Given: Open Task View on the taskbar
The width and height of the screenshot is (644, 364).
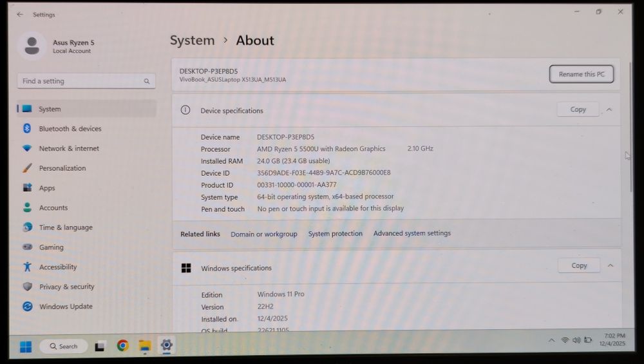Looking at the screenshot, I should tap(99, 347).
